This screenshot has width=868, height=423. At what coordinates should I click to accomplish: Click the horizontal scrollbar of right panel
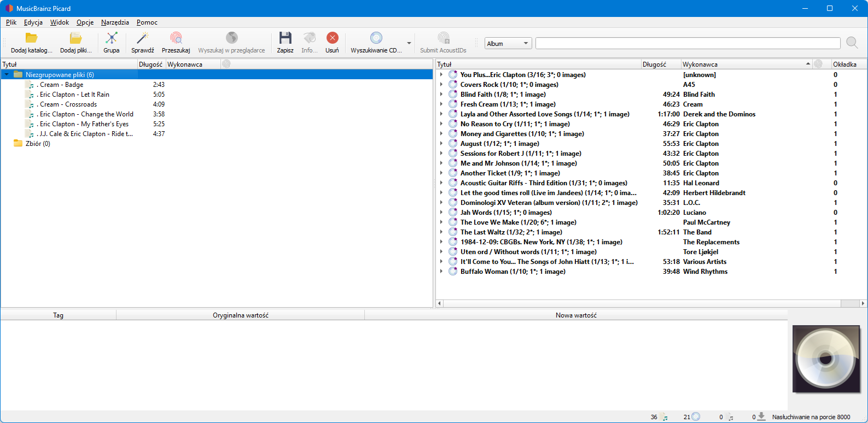click(642, 303)
